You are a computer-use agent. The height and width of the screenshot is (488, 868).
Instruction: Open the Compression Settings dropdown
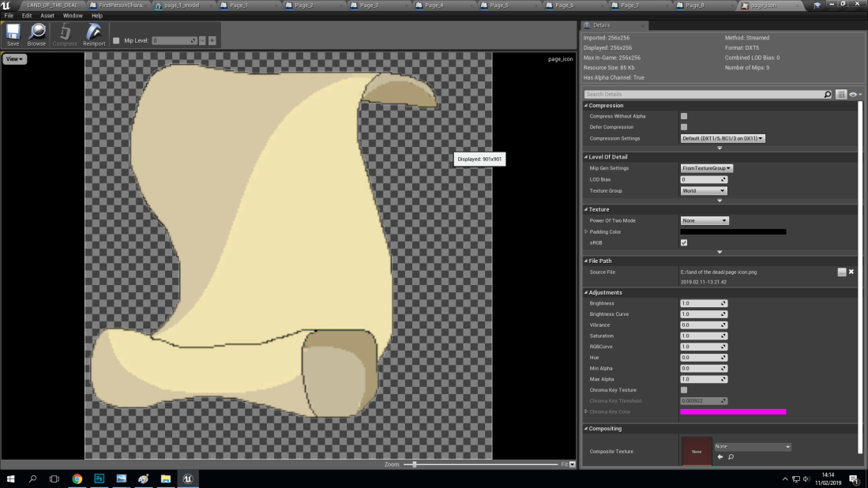coord(723,137)
